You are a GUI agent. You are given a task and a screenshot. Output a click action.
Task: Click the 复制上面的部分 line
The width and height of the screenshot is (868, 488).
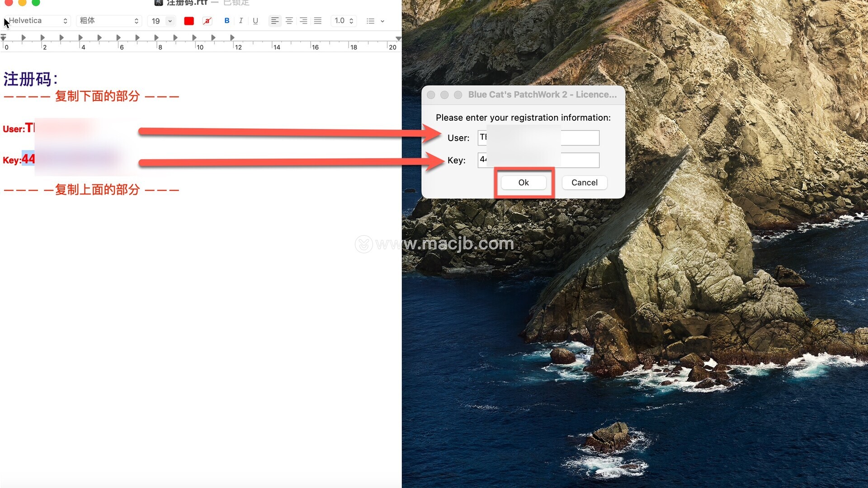tap(91, 190)
